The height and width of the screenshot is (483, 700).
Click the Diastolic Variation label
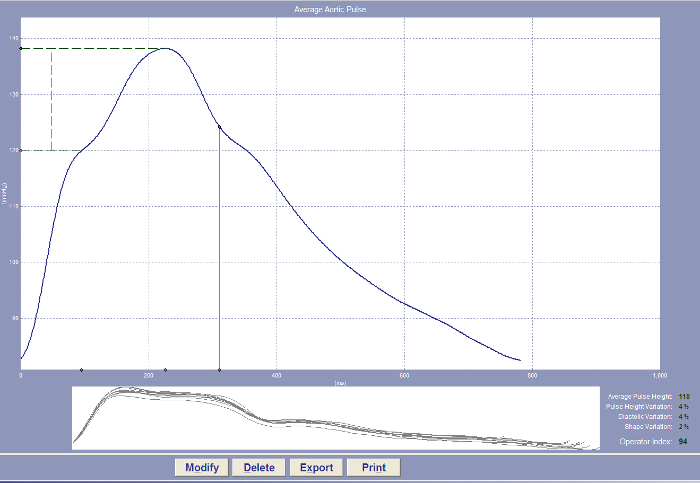645,416
